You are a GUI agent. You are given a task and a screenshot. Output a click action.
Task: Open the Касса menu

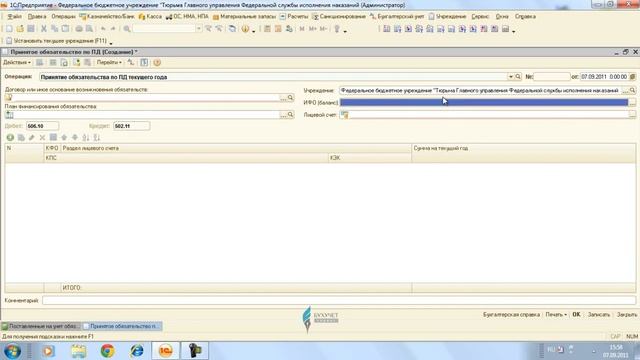tap(150, 17)
